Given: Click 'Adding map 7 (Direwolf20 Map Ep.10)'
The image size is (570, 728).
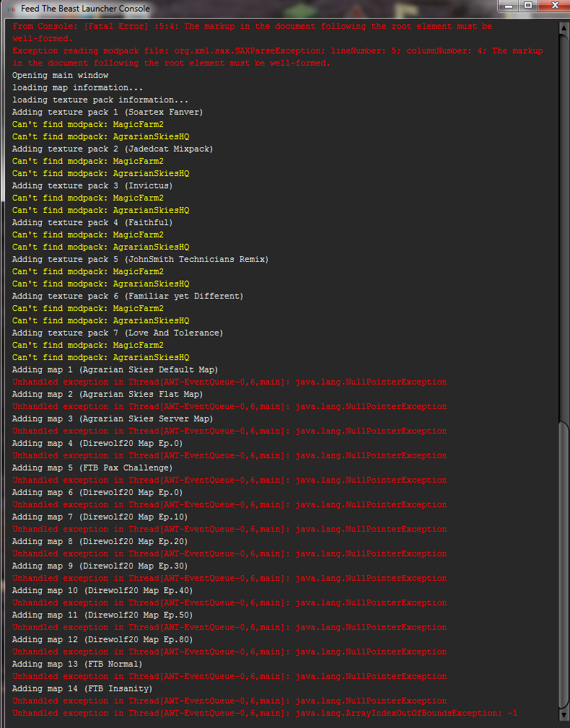Looking at the screenshot, I should (x=100, y=517).
